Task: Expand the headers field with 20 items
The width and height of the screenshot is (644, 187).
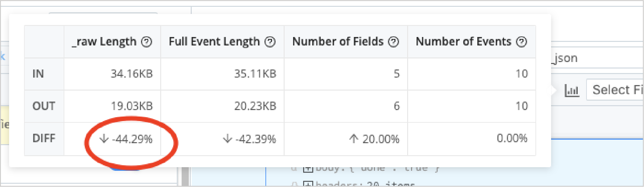Action: pos(307,183)
